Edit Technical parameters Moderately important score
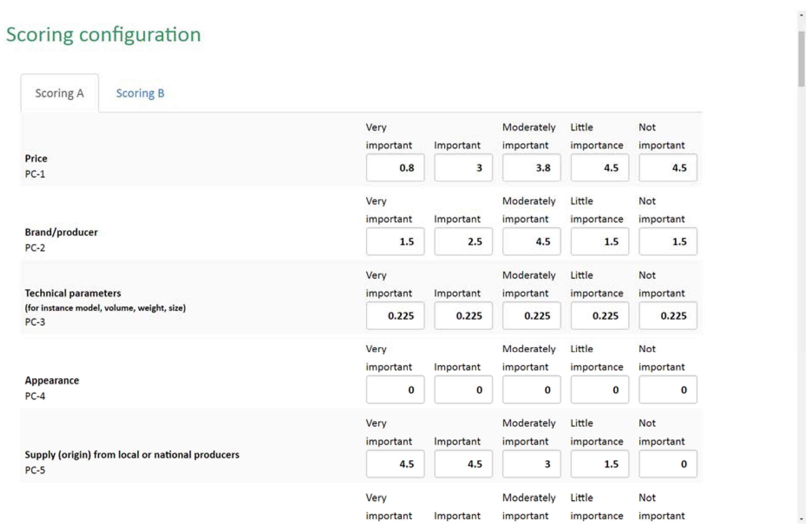The width and height of the screenshot is (812, 530). (532, 316)
